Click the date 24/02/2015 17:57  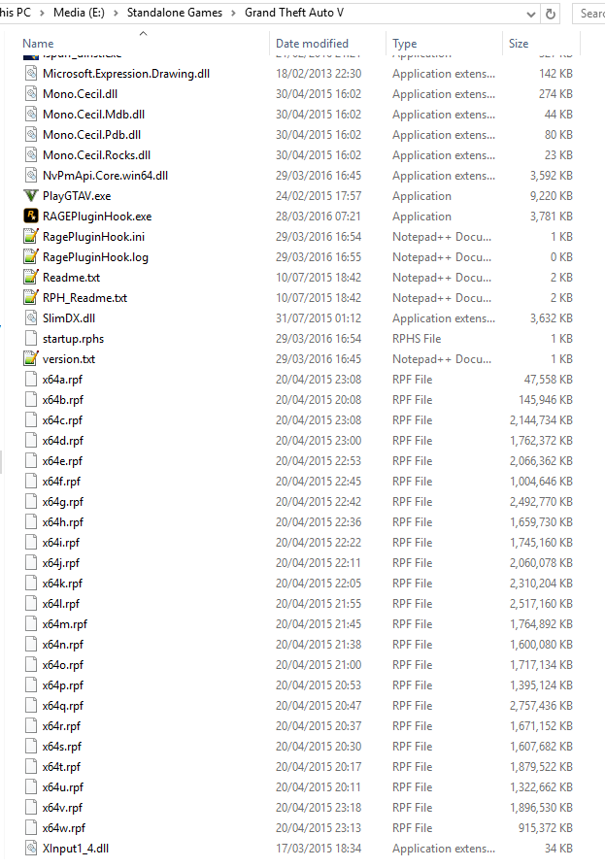click(x=319, y=196)
